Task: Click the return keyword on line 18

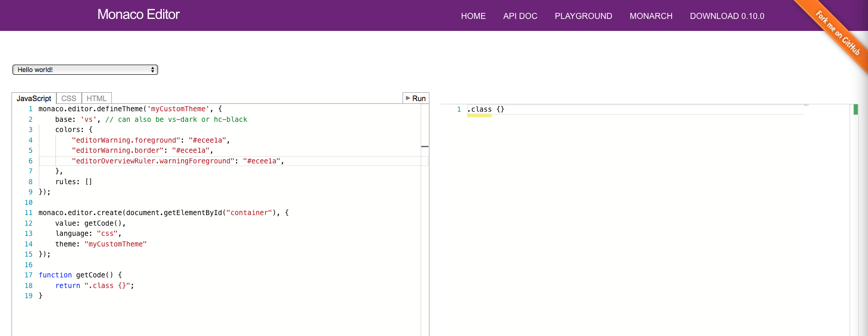Action: point(68,286)
